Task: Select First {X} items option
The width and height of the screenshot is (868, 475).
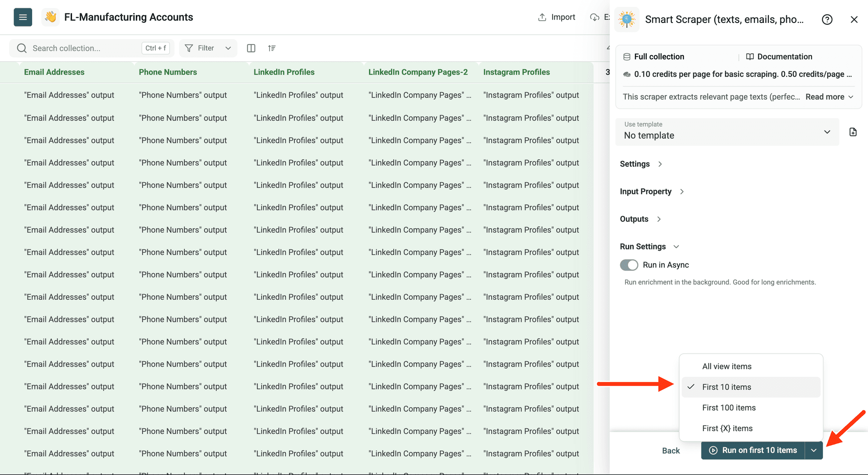Action: click(x=751, y=429)
